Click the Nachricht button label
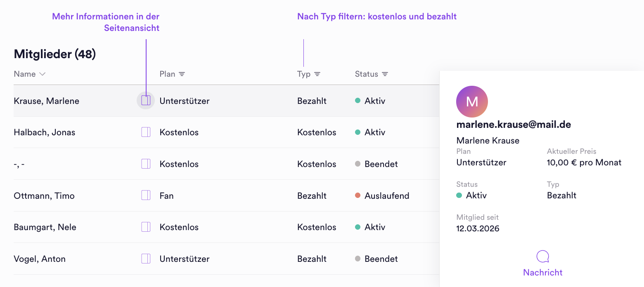 pyautogui.click(x=543, y=273)
